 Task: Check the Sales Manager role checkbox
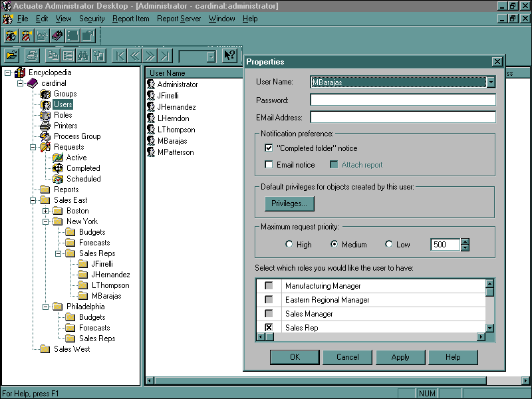[269, 313]
